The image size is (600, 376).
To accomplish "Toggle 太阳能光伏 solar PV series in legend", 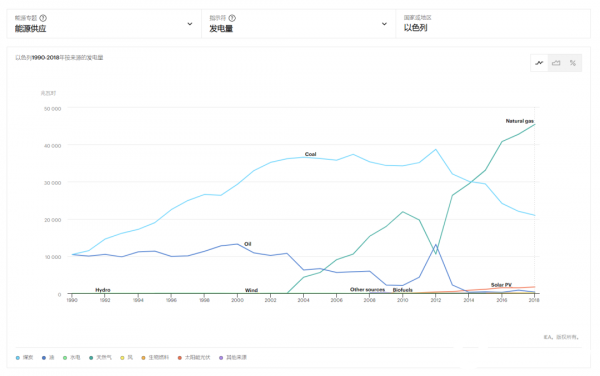I will click(194, 358).
